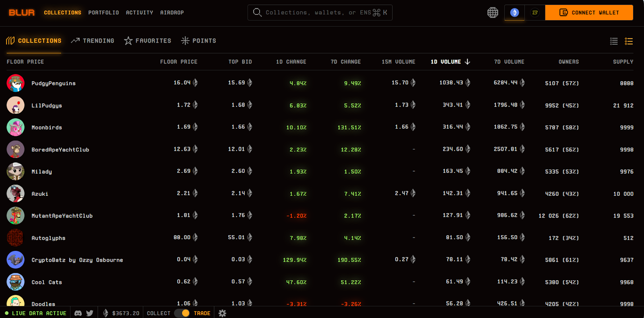Select the Ethereum network icon
Viewport: 644px width, 318px height.
coord(514,12)
